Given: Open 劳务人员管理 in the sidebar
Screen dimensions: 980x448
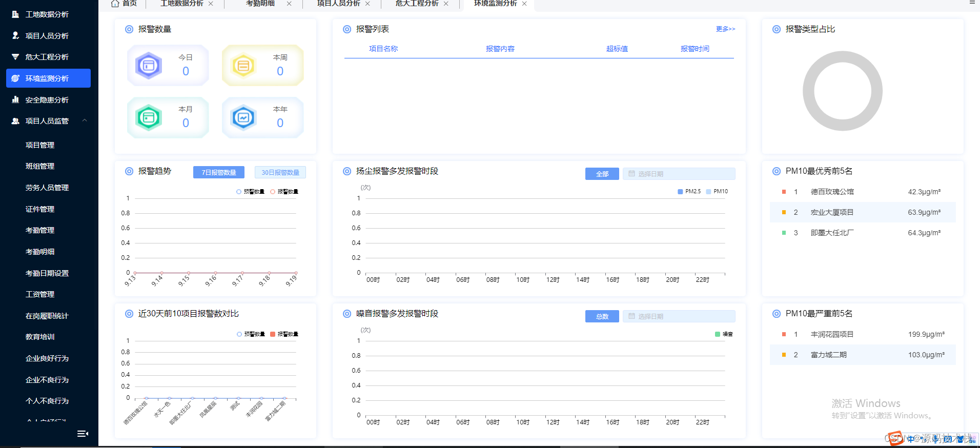Looking at the screenshot, I should [47, 188].
